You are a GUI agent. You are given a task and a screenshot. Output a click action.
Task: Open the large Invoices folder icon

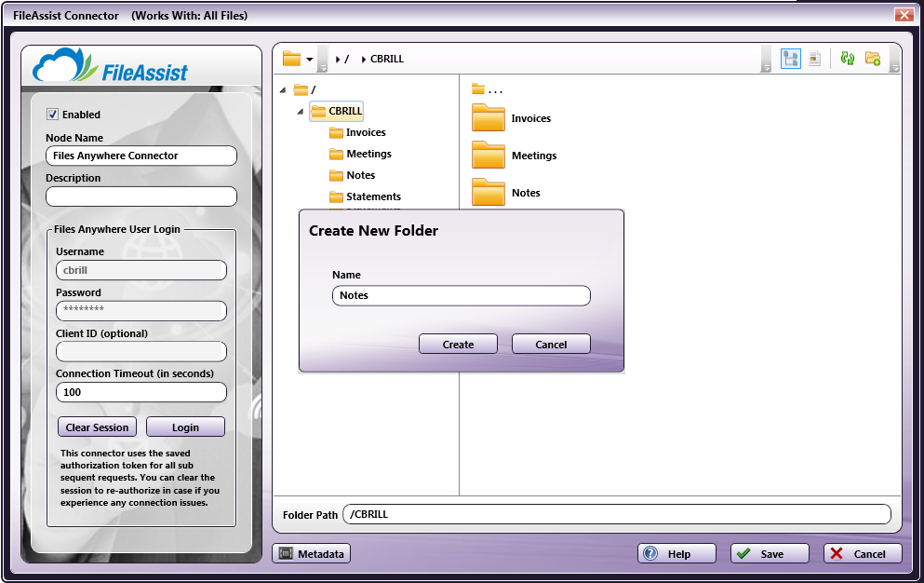(x=488, y=118)
